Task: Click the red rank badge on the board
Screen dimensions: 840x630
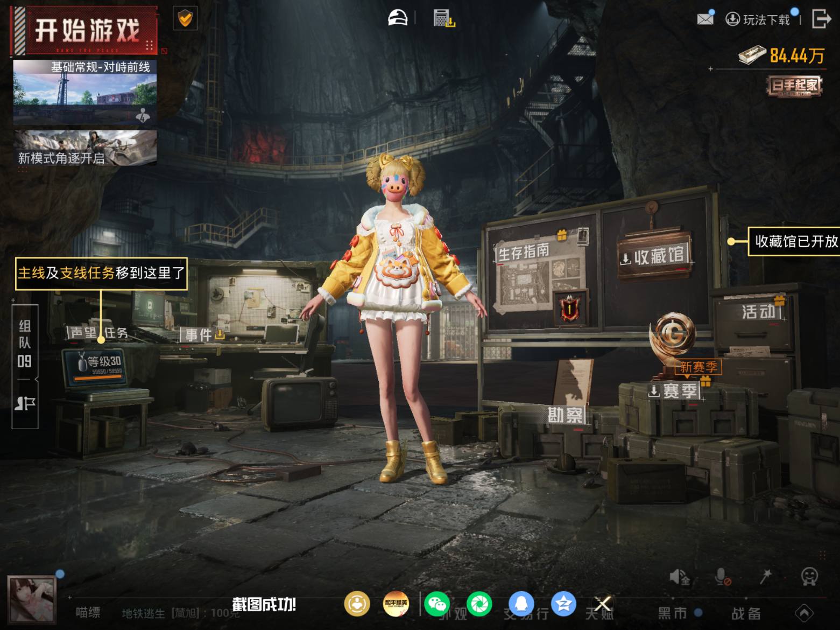Action: click(569, 309)
